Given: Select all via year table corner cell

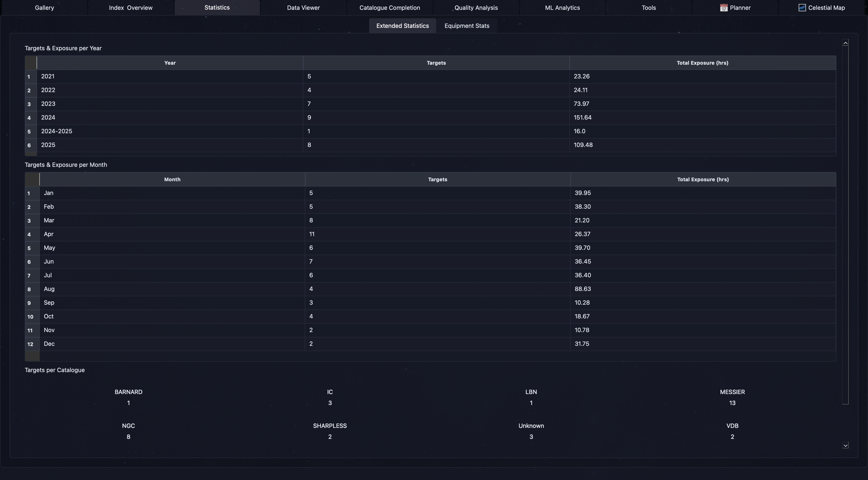Looking at the screenshot, I should pyautogui.click(x=31, y=63).
